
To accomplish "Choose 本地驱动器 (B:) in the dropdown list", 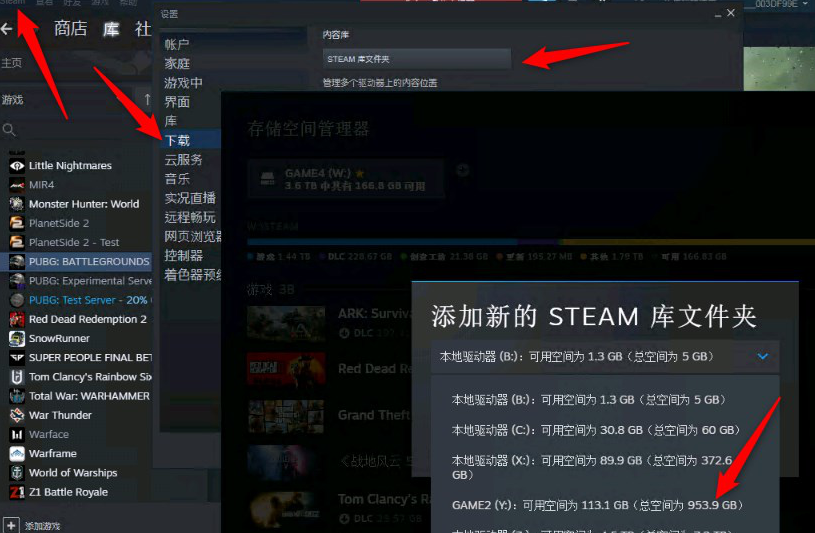I will (588, 400).
